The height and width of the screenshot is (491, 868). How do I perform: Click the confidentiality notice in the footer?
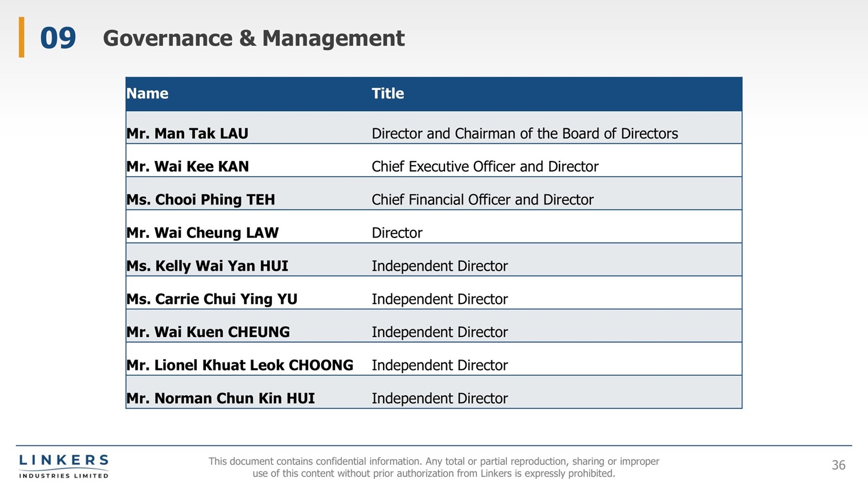coord(434,467)
